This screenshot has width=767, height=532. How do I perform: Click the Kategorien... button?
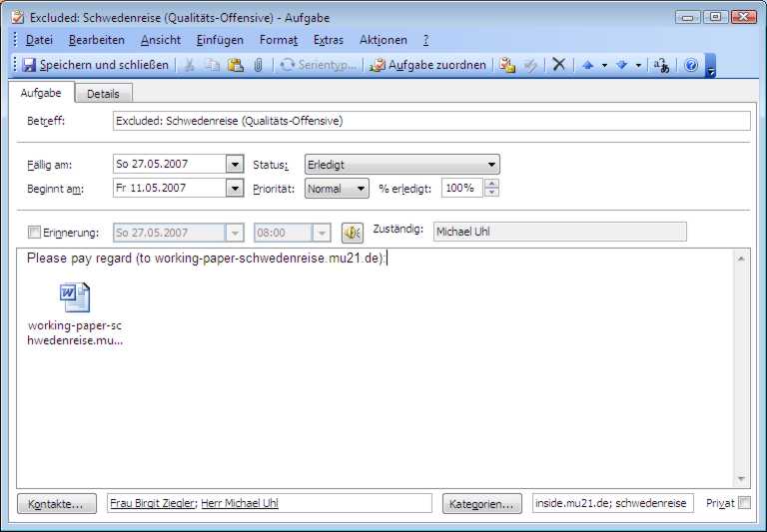click(x=481, y=504)
